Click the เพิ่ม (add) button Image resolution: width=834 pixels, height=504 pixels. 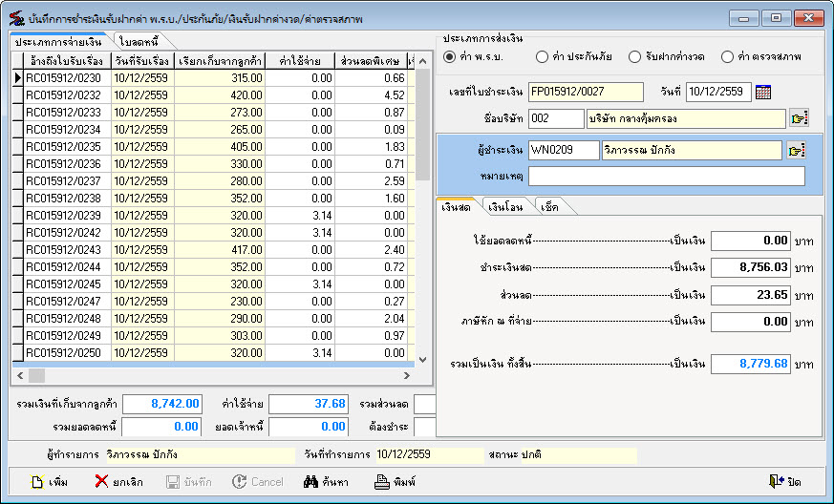click(49, 482)
